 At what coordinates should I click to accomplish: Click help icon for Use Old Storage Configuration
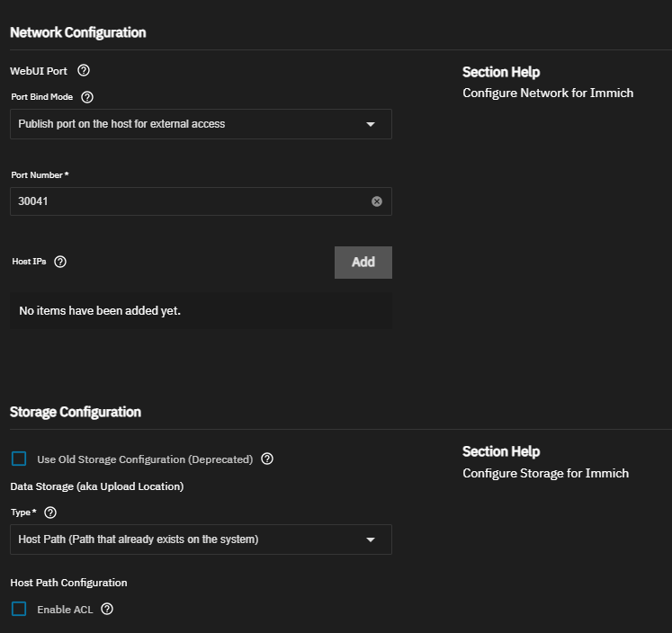[267, 459]
